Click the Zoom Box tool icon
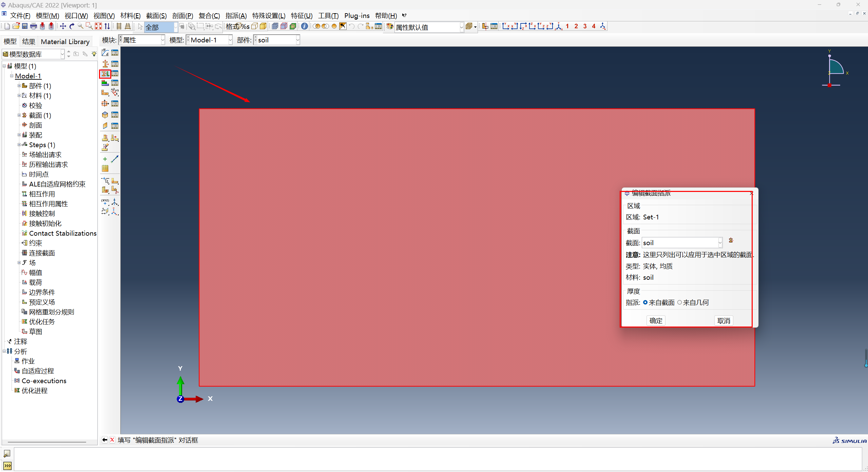The image size is (868, 472). click(x=89, y=26)
